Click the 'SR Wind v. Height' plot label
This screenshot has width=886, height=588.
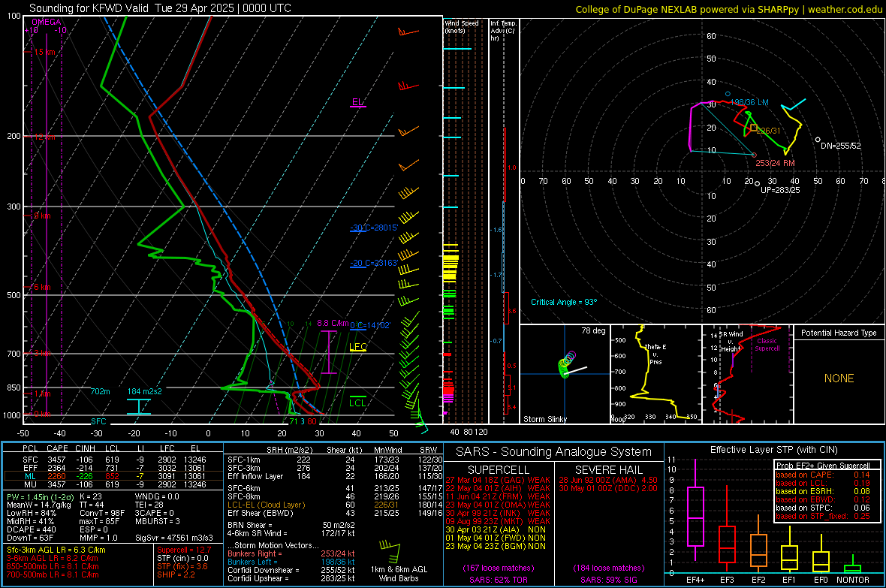[x=731, y=342]
